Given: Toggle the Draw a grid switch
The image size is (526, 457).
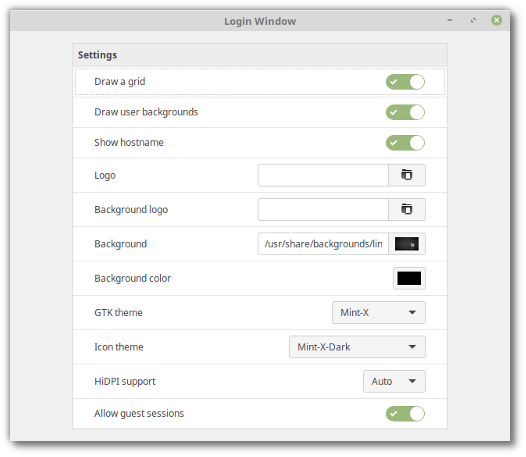Looking at the screenshot, I should (x=405, y=82).
